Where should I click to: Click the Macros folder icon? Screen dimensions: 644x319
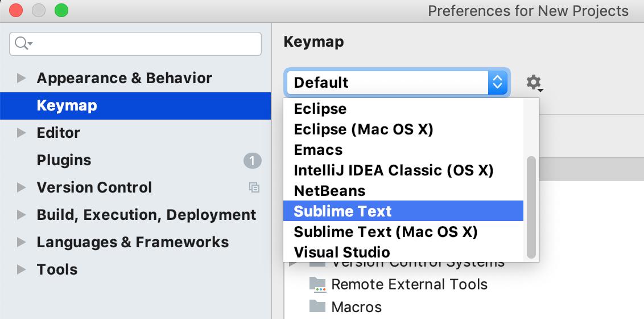pos(318,306)
